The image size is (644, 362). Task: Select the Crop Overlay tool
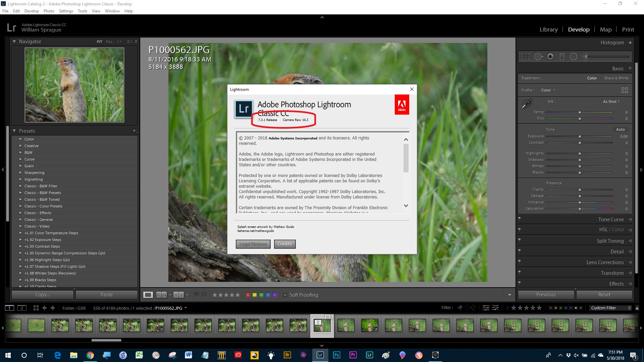[526, 57]
